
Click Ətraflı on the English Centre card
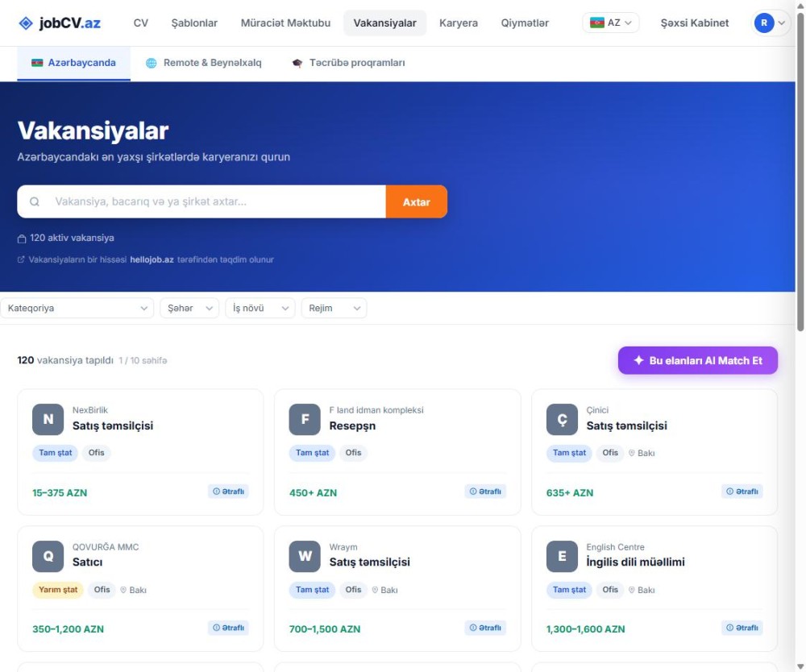[x=742, y=628]
